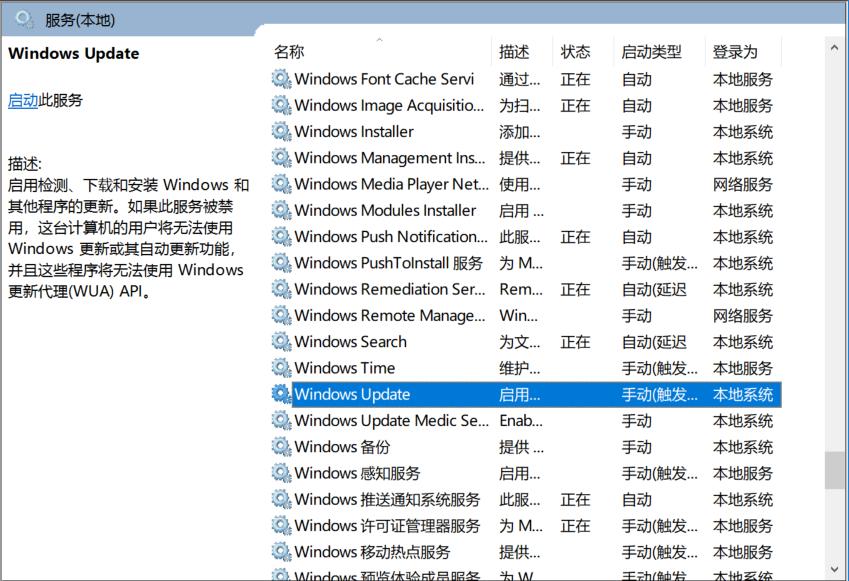Click gear icon of Windows Remediation Service
The width and height of the screenshot is (849, 581).
click(x=282, y=289)
